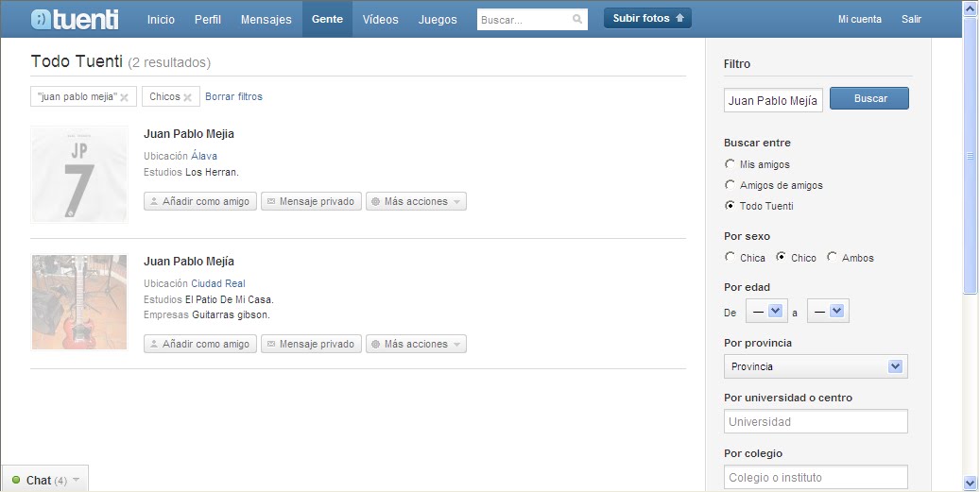The image size is (980, 492).
Task: Select the Gente tab
Action: point(328,19)
